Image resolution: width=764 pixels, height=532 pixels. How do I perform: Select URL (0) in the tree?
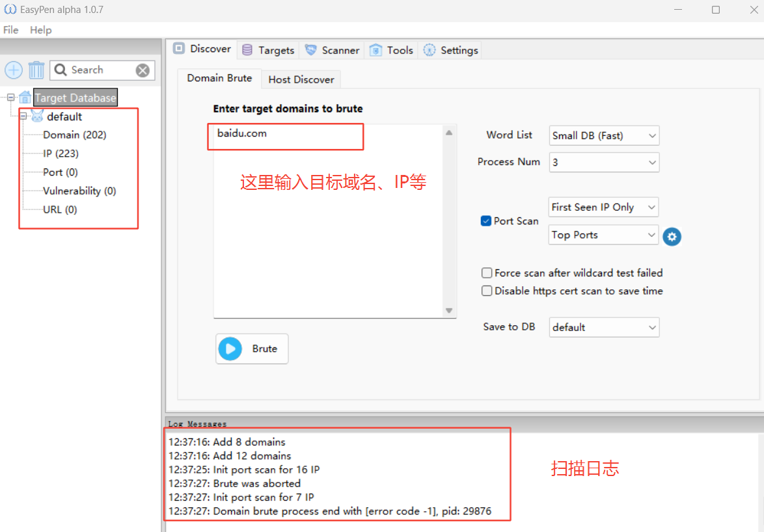click(60, 210)
